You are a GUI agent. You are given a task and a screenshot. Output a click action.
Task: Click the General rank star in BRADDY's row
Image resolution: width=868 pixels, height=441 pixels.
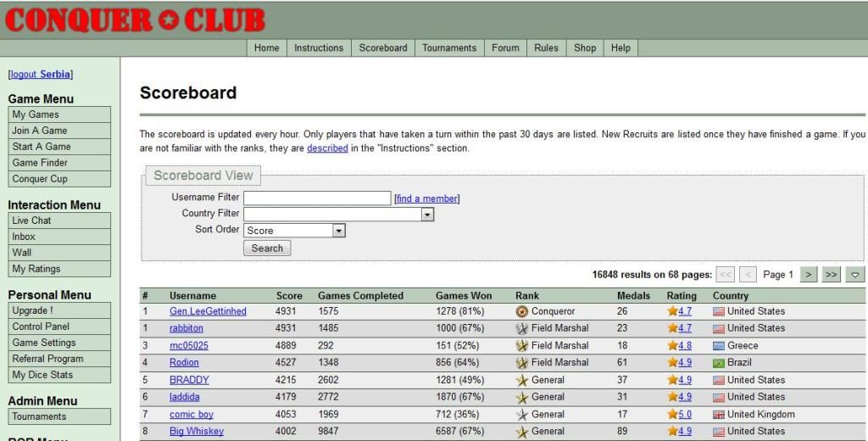521,381
